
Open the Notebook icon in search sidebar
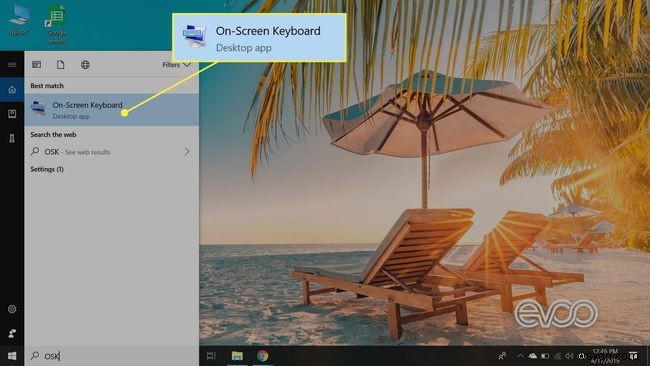tap(12, 114)
